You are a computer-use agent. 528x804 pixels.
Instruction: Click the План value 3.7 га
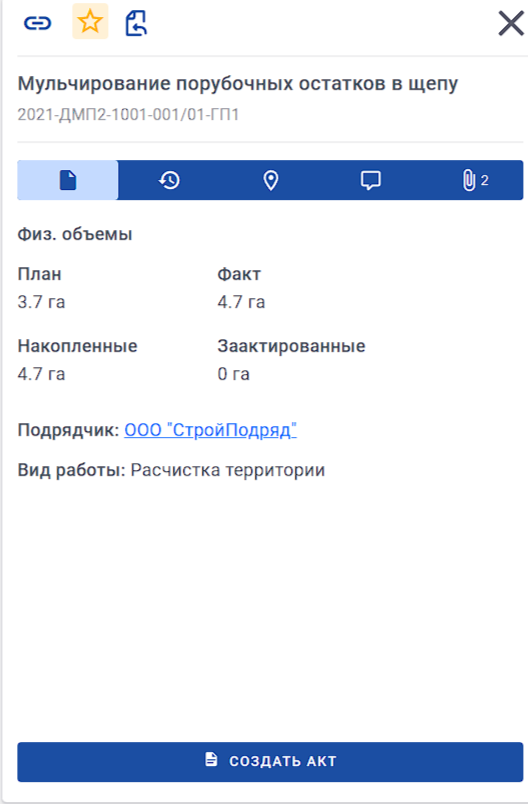point(41,302)
